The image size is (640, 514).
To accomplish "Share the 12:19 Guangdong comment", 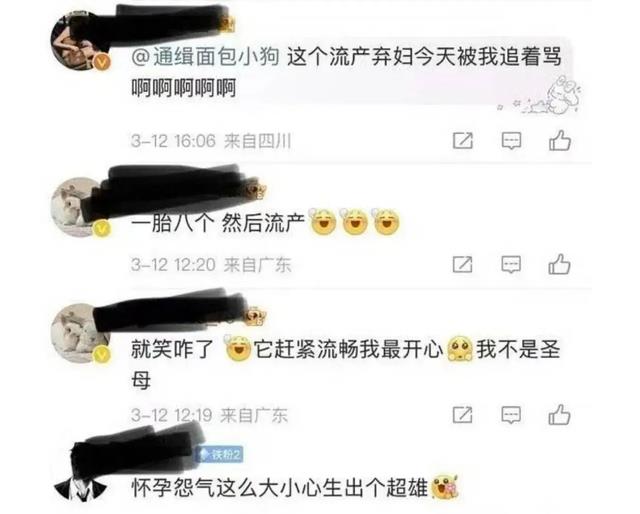I will (462, 415).
